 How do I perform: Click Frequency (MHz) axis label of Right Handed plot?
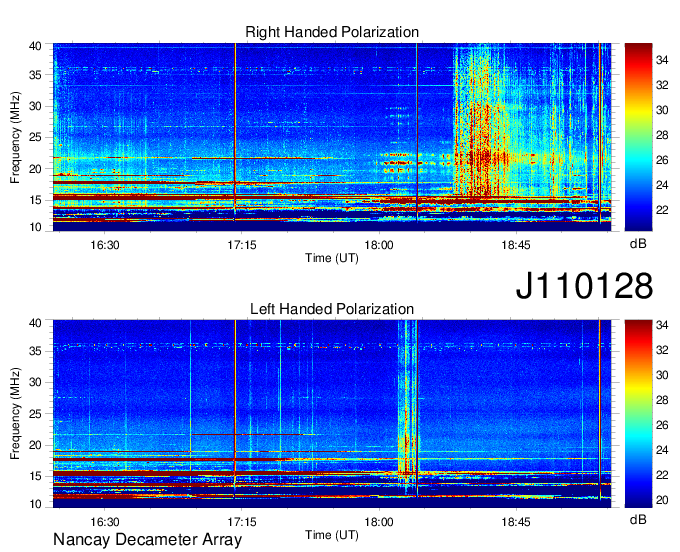[15, 137]
